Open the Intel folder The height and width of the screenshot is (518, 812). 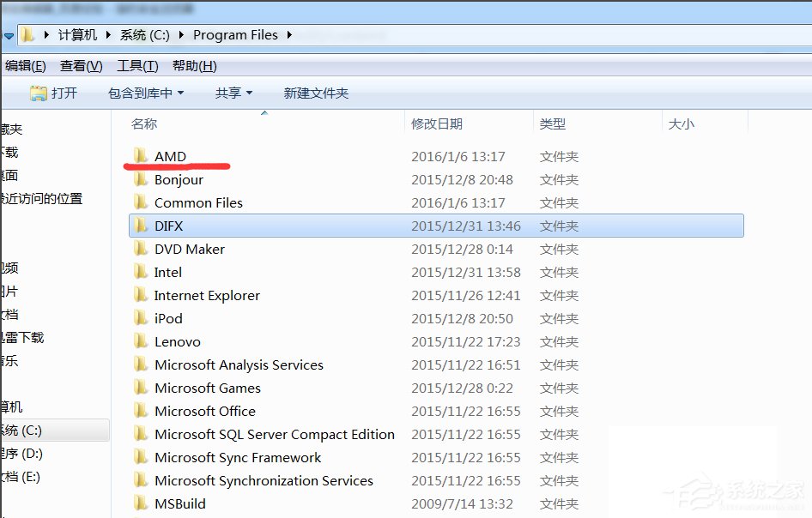(167, 272)
